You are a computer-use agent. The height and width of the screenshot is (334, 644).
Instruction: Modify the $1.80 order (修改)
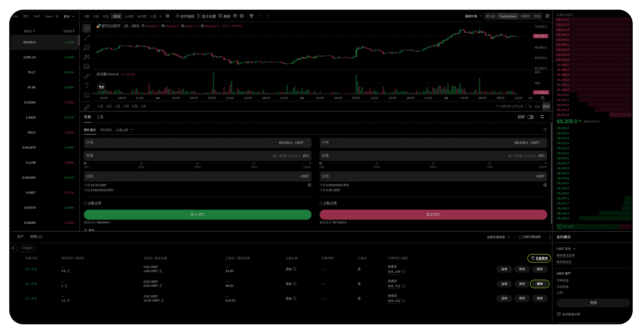click(522, 269)
